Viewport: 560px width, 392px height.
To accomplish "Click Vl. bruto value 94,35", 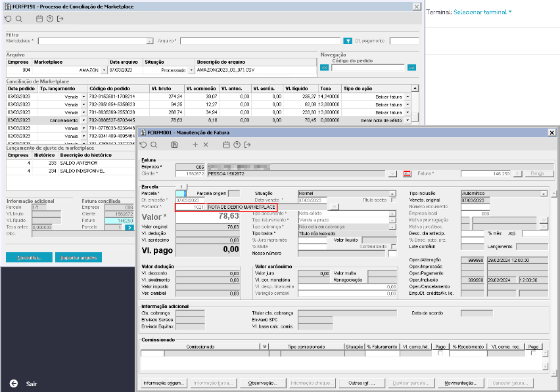I will 175,104.
